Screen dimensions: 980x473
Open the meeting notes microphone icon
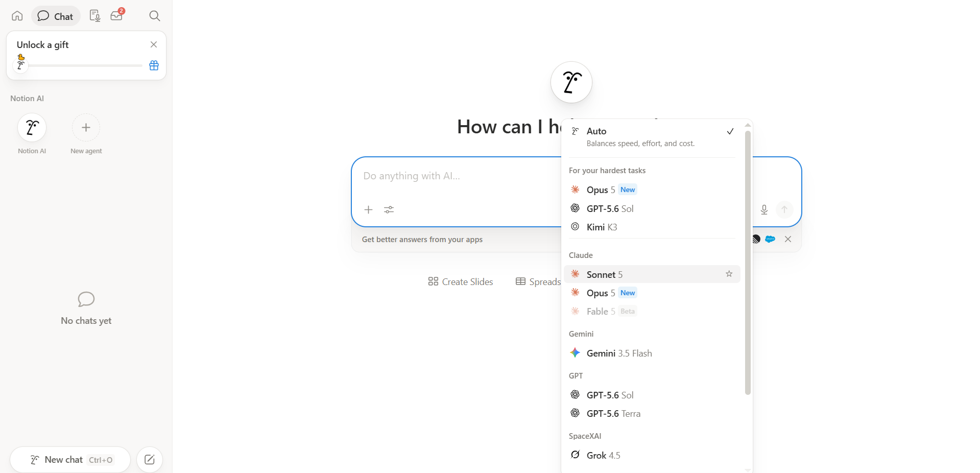[95, 16]
